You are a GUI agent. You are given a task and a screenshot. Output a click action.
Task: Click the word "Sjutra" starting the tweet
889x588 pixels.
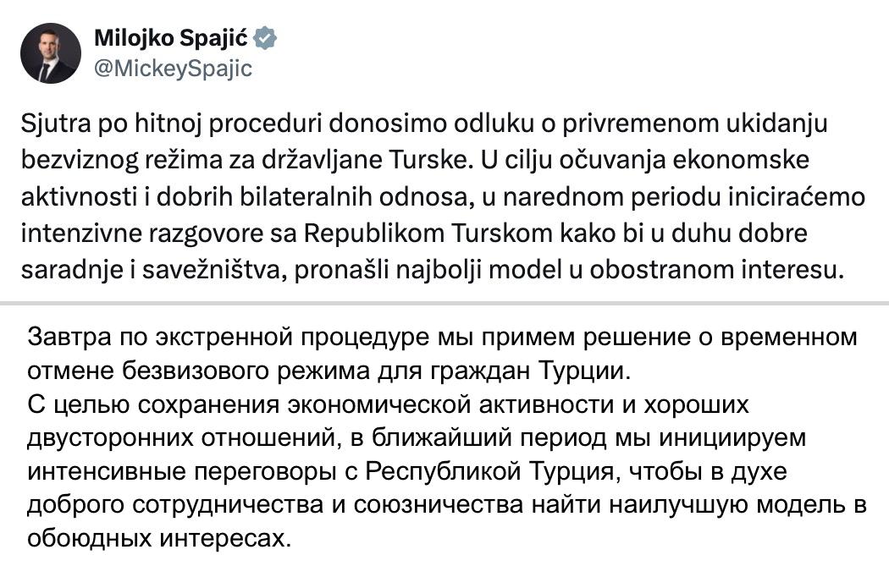click(50, 124)
